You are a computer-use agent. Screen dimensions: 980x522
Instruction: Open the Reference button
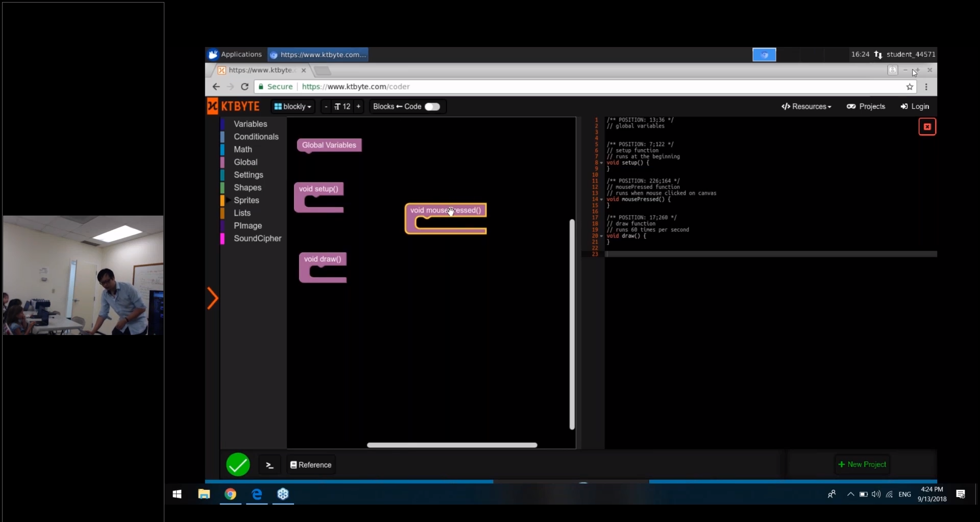pyautogui.click(x=311, y=465)
